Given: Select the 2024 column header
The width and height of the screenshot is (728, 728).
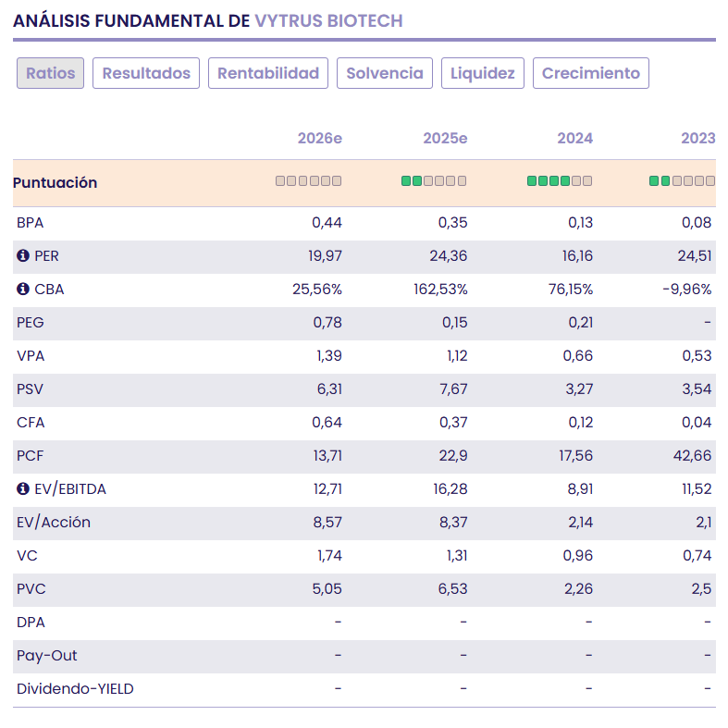Looking at the screenshot, I should pyautogui.click(x=574, y=139).
